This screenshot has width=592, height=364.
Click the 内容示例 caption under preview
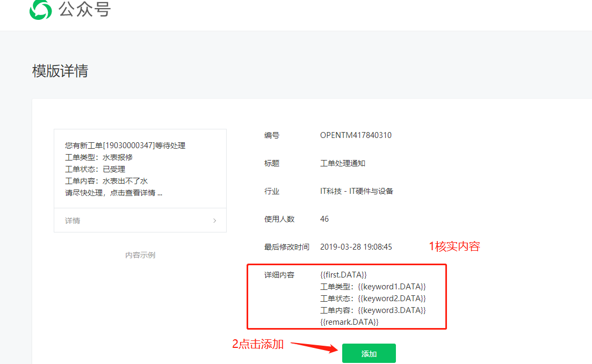point(140,255)
